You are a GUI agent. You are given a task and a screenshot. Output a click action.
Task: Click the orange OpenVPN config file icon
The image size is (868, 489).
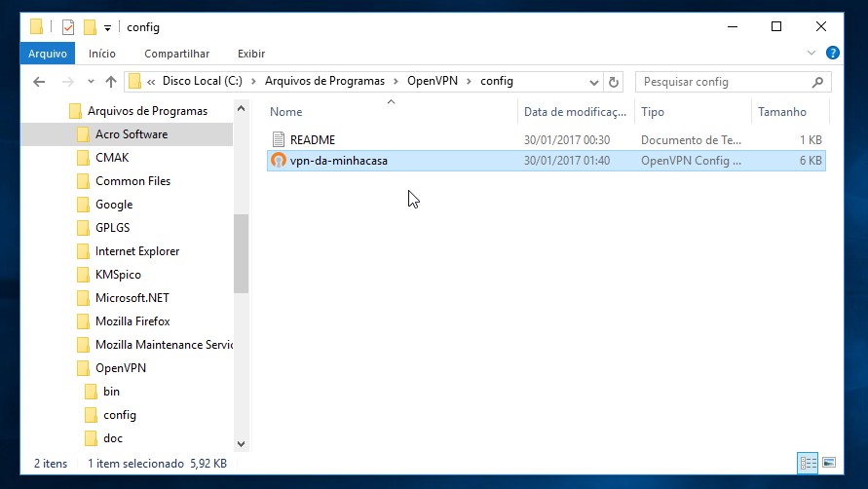tap(278, 161)
